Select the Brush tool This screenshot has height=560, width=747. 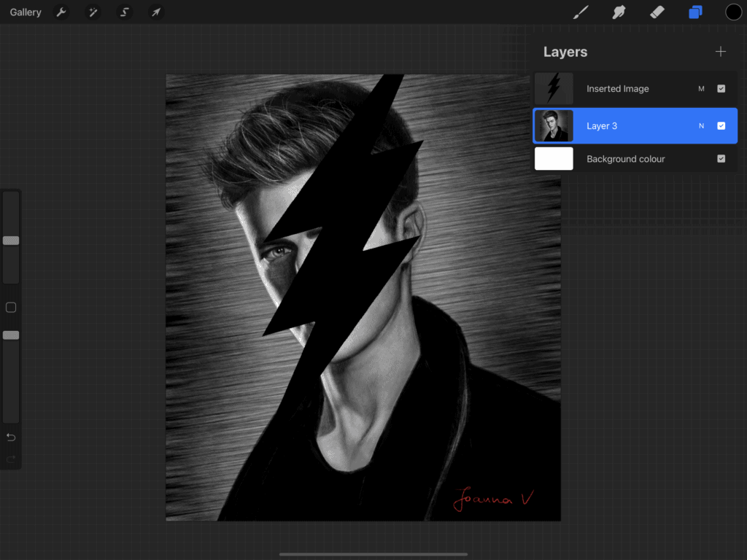581,12
